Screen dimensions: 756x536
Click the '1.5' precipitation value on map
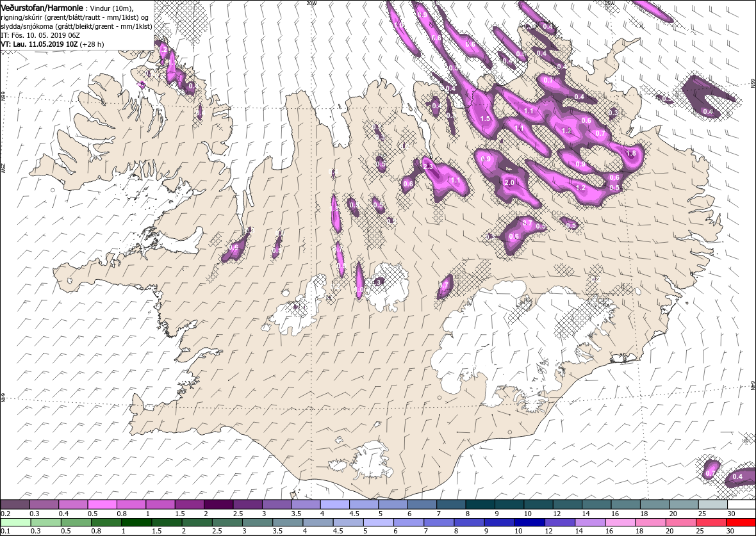click(485, 118)
